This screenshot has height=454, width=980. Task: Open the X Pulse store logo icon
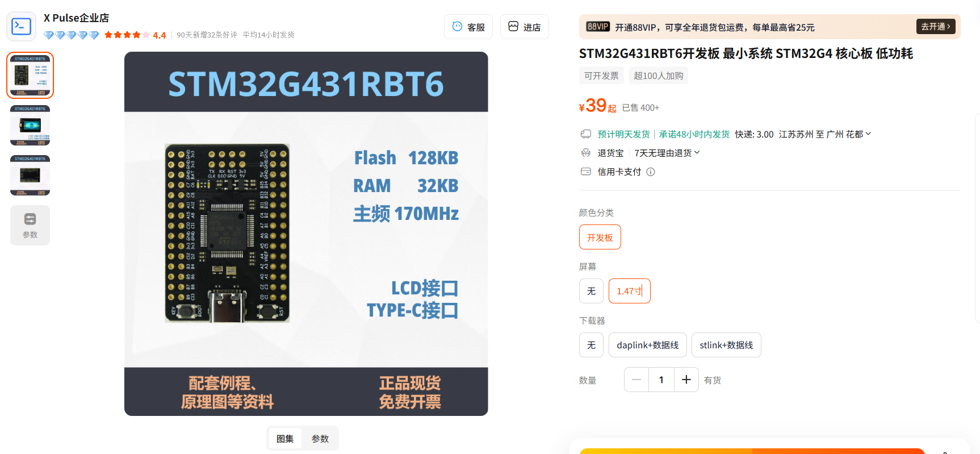21,26
